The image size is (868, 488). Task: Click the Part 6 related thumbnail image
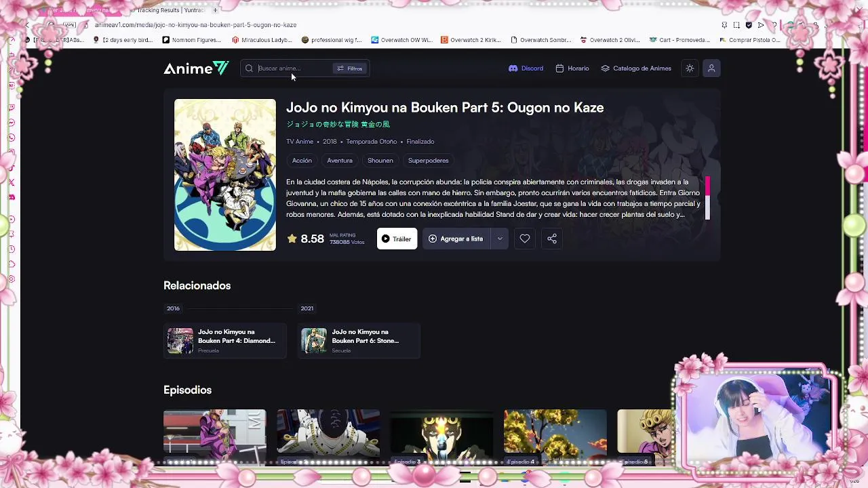pos(314,341)
